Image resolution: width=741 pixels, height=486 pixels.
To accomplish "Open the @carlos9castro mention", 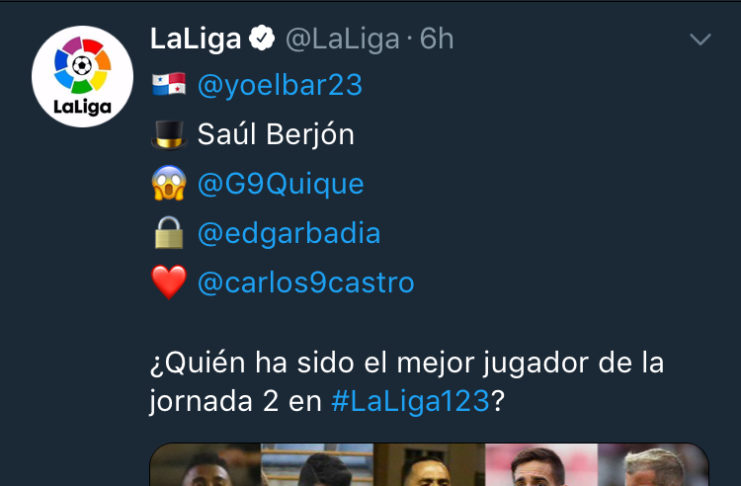I will pos(306,282).
